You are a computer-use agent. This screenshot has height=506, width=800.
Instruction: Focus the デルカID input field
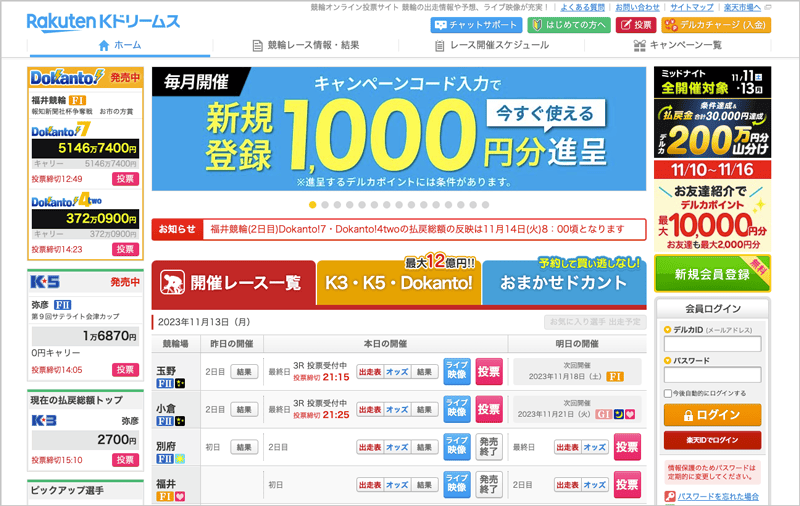coord(713,344)
